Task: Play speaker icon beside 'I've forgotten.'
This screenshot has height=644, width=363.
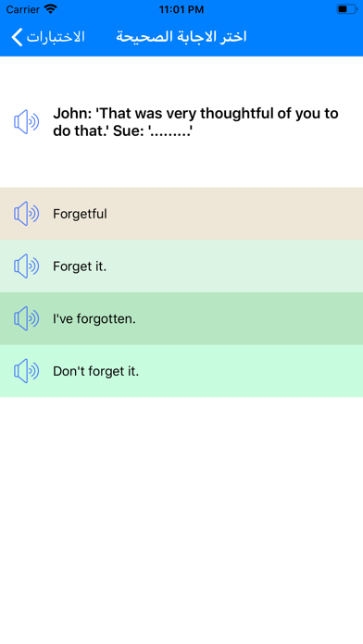Action: pyautogui.click(x=26, y=318)
